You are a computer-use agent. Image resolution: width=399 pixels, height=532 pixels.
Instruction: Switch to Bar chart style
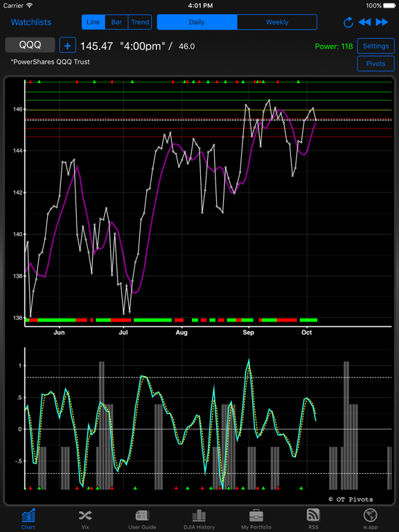pos(116,22)
